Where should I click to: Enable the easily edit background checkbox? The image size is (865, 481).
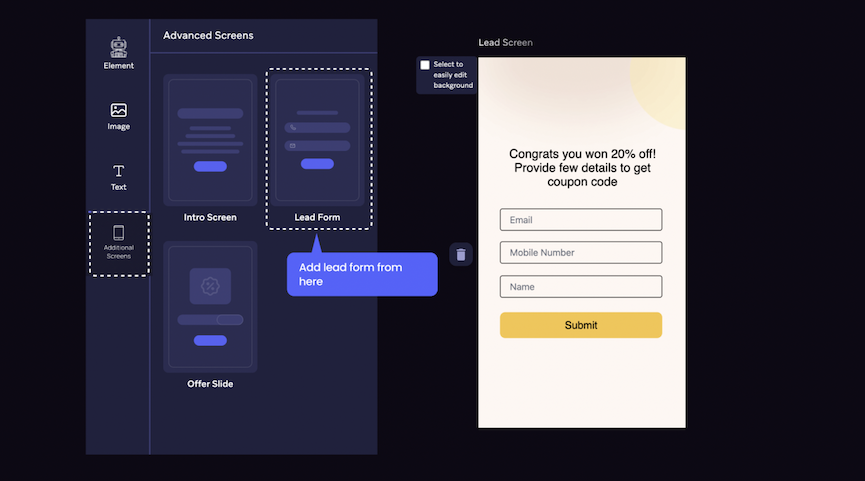[425, 65]
